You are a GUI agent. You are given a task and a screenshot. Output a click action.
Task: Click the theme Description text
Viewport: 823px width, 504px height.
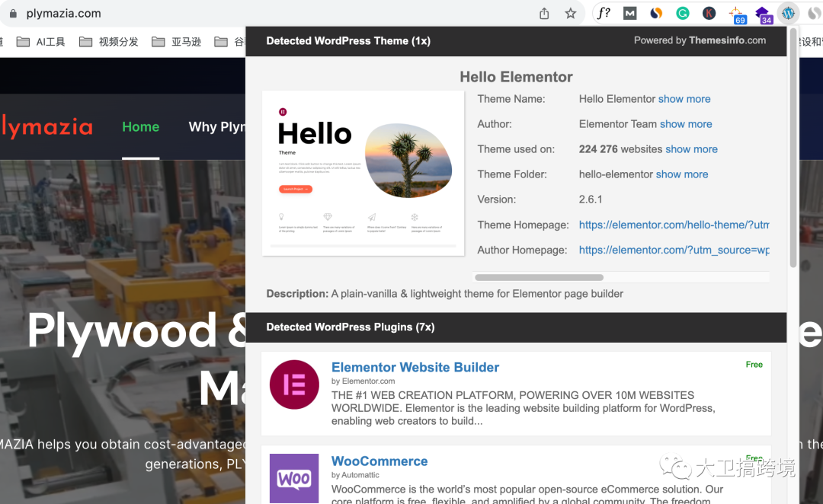(444, 294)
